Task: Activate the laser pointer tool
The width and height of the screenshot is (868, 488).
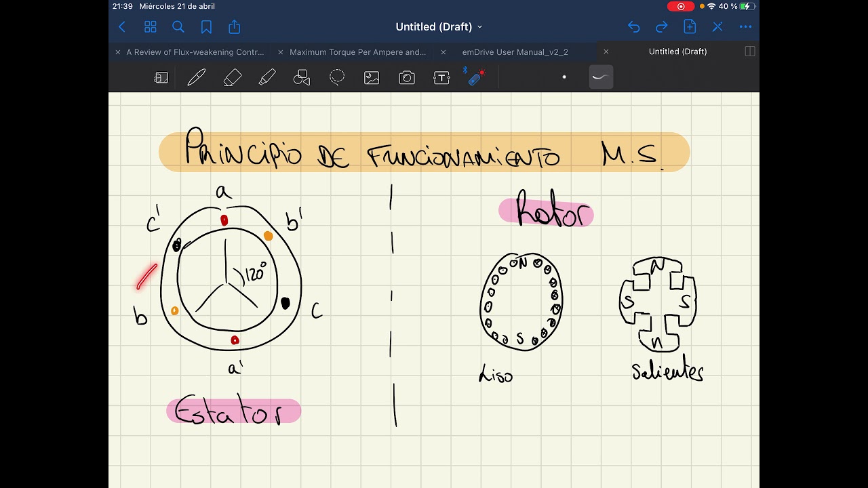Action: tap(477, 77)
